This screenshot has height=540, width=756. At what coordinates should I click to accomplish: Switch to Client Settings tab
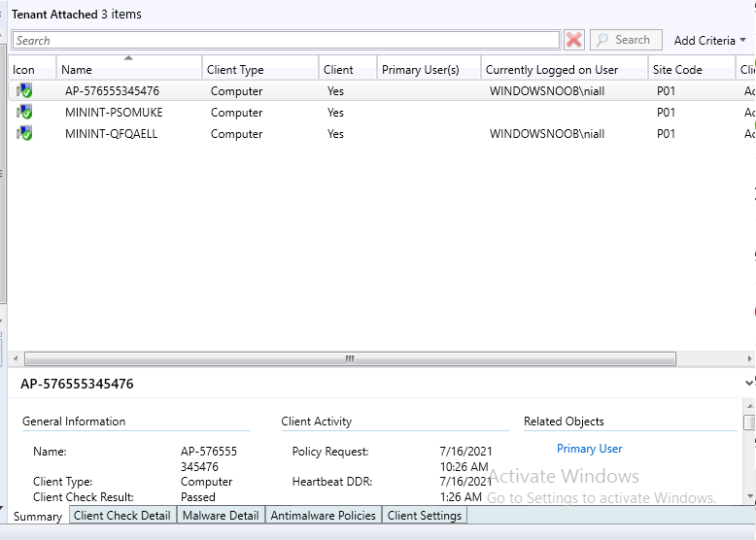pyautogui.click(x=425, y=515)
